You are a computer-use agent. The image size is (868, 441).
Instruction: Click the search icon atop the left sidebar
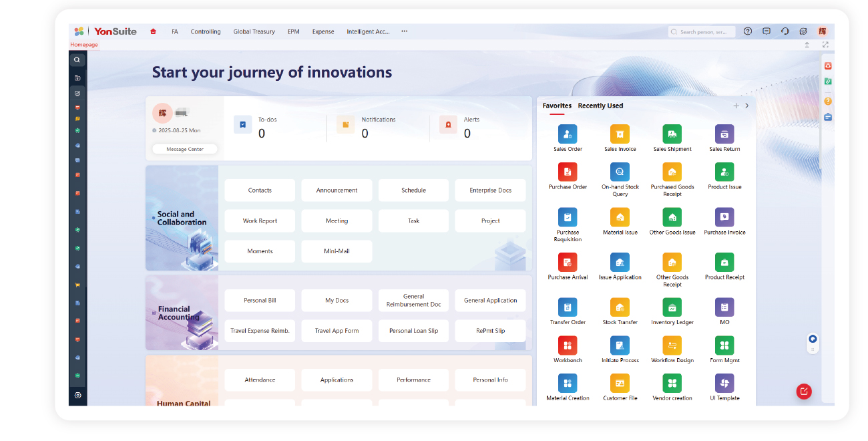[x=77, y=59]
